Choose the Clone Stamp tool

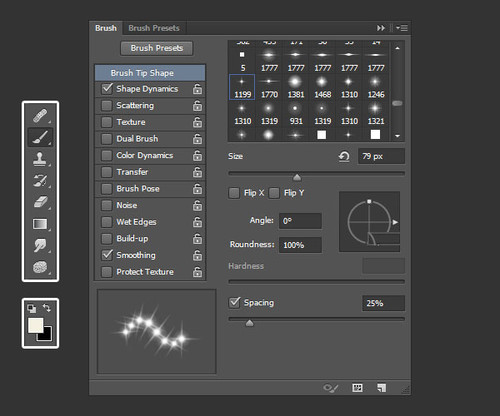click(40, 159)
